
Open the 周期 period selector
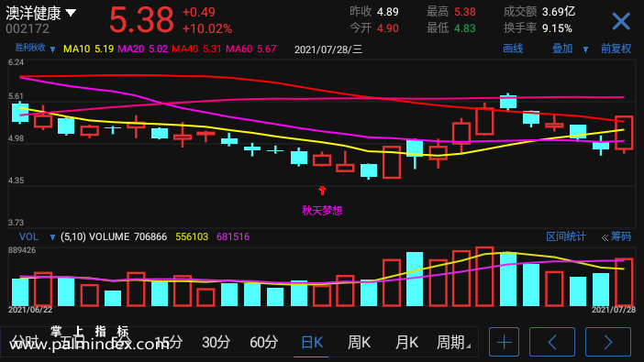coord(453,342)
